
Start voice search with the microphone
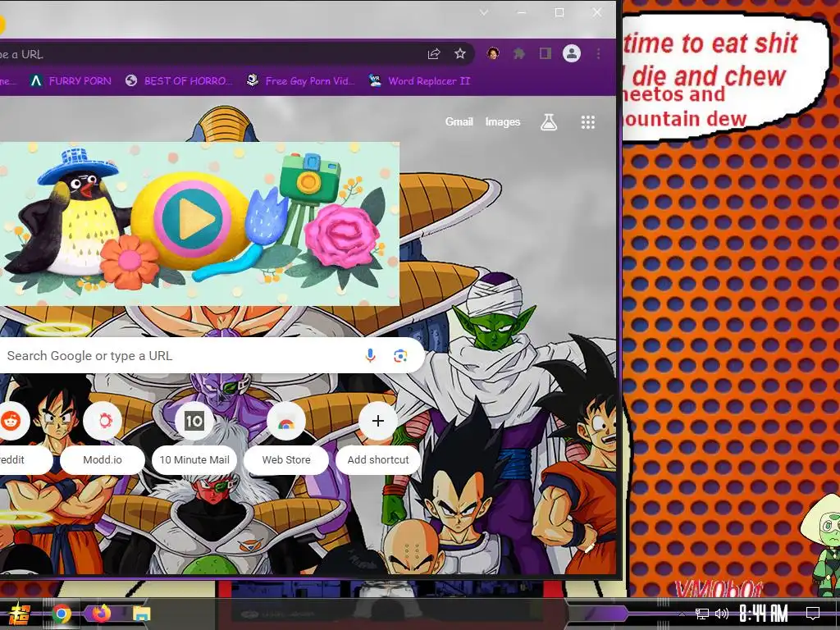pyautogui.click(x=370, y=356)
